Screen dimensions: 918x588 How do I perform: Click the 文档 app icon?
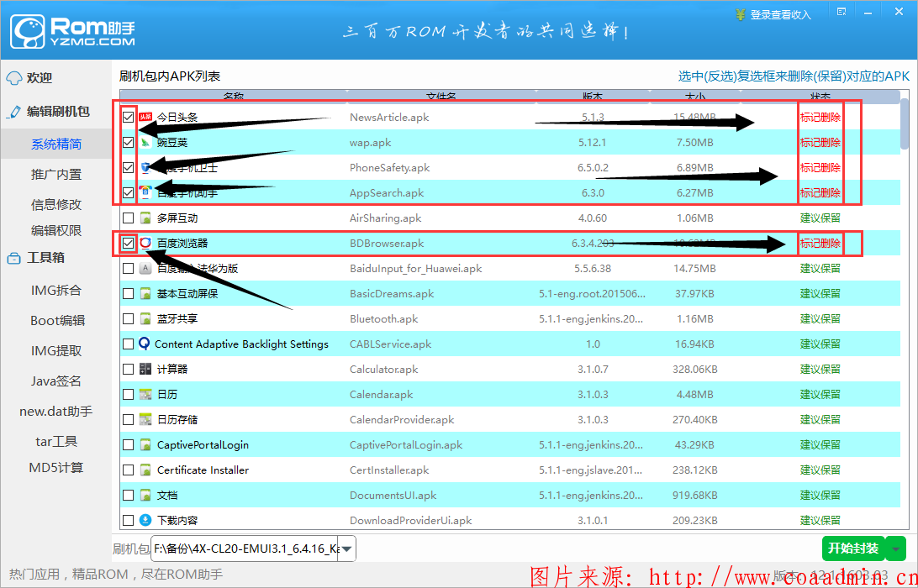coord(145,495)
